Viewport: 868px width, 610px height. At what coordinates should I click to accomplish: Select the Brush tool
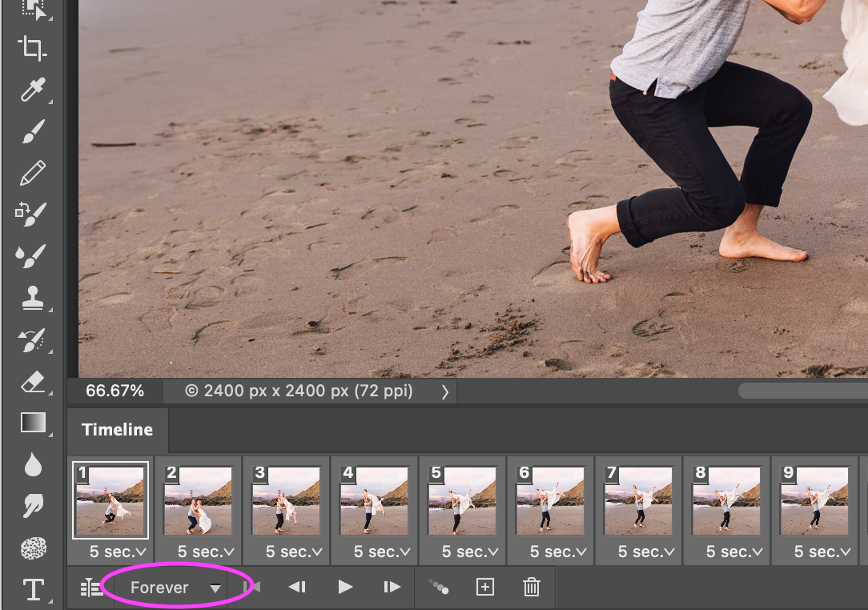(x=32, y=131)
